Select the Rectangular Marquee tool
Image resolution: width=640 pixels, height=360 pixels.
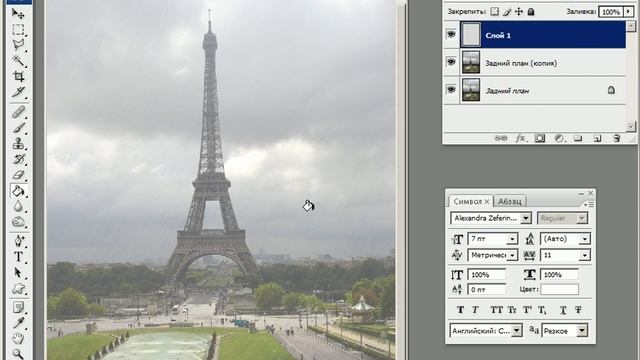18,29
